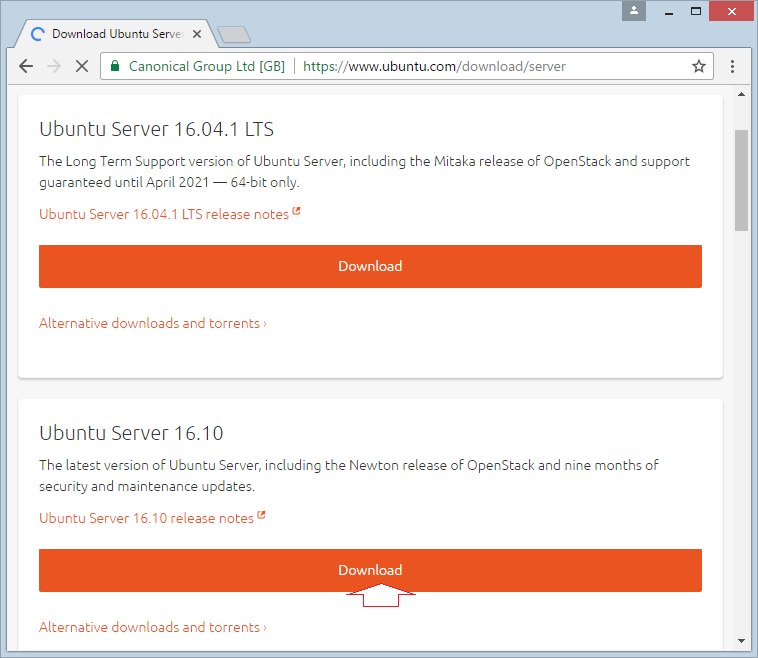
Task: Open Ubuntu Server 16.10 release notes
Action: coord(146,518)
